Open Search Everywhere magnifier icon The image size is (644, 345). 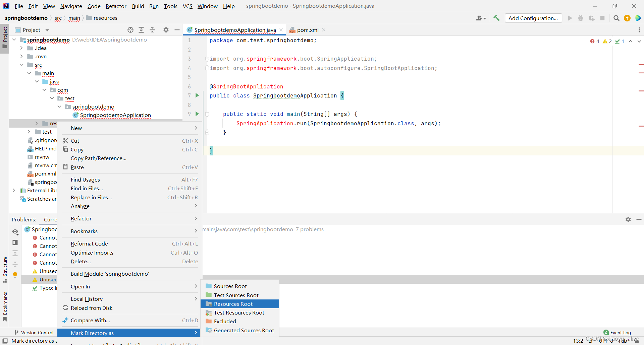[616, 18]
